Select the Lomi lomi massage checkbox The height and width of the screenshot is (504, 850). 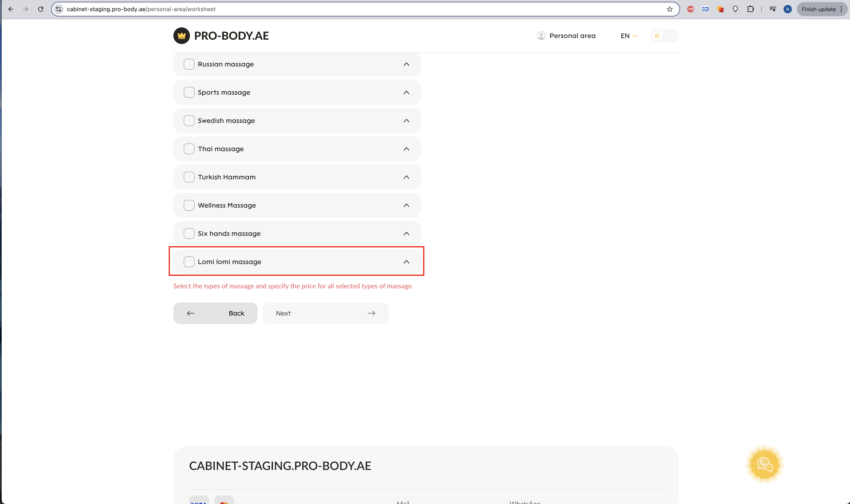pyautogui.click(x=189, y=262)
